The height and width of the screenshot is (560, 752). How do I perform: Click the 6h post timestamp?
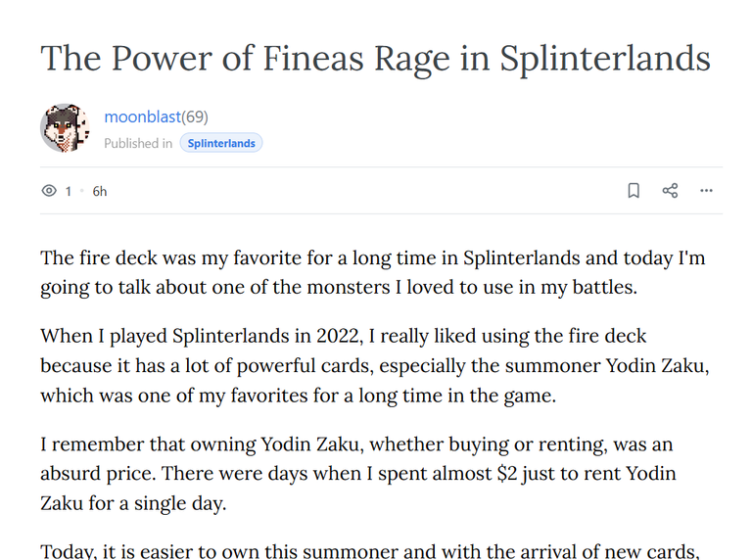pos(100,191)
